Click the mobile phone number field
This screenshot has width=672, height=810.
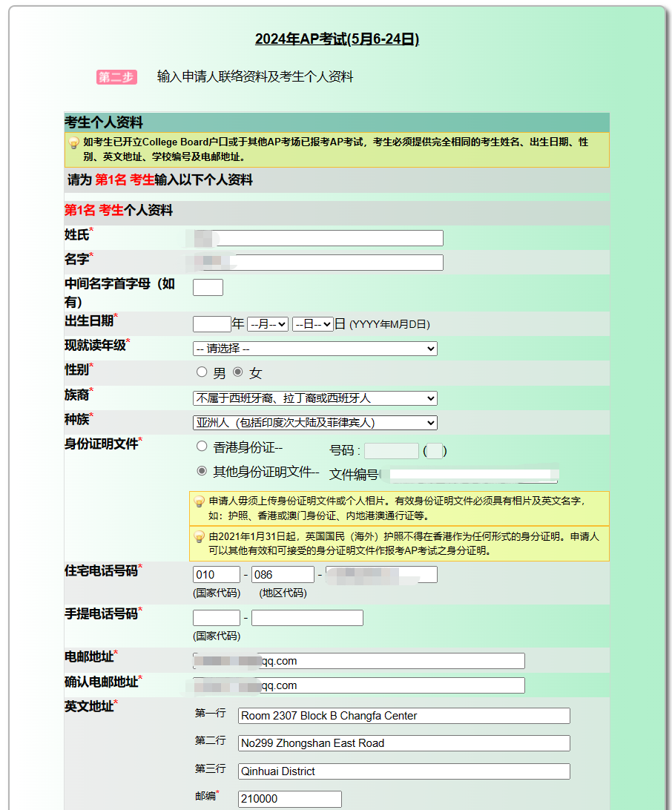point(307,618)
